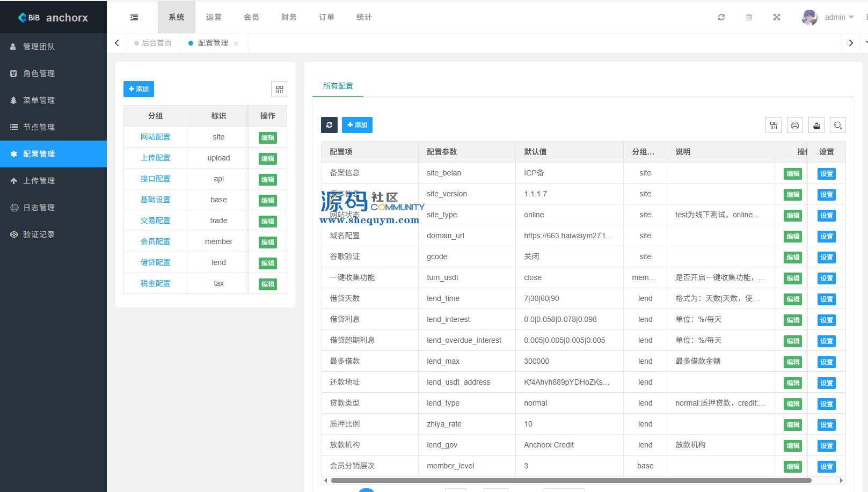Click the refresh icon in the top header

pos(721,17)
